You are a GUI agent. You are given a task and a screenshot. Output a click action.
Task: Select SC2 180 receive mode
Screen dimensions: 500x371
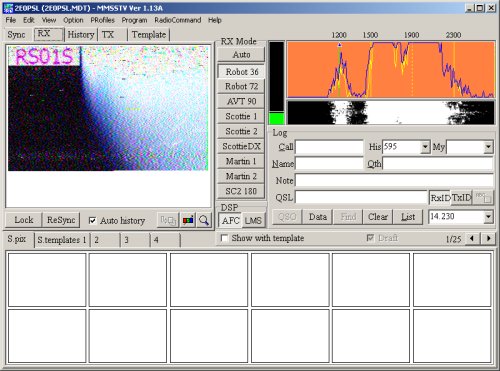pos(241,191)
